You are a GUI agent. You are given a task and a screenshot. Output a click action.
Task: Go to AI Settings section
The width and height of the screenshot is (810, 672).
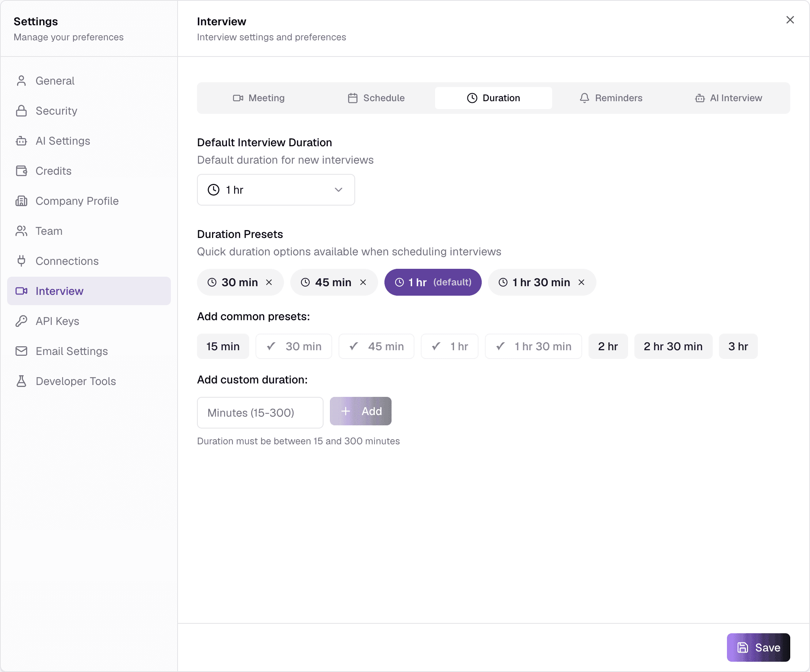click(x=89, y=141)
